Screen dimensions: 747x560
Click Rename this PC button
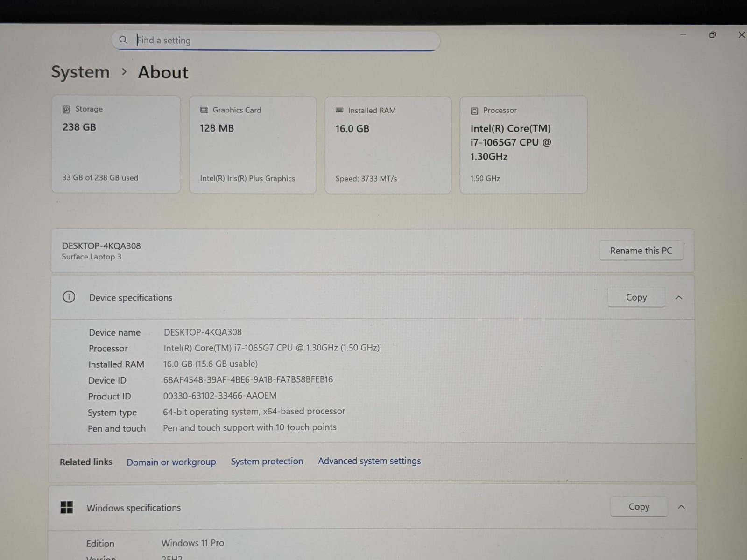(641, 251)
